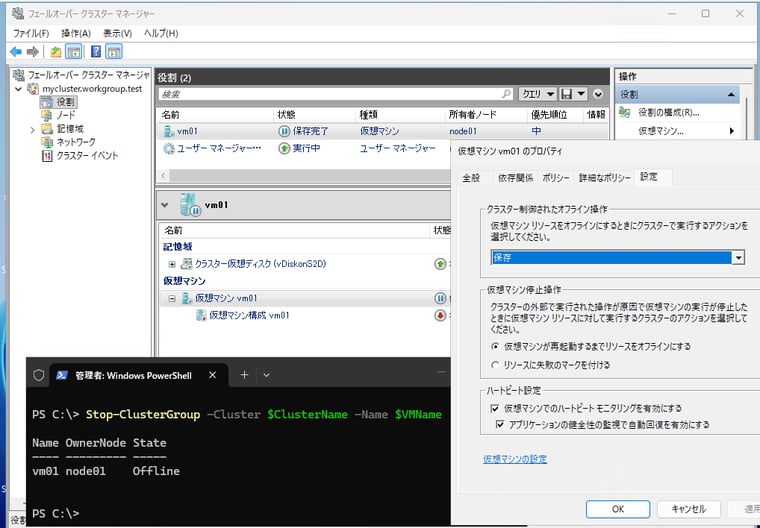Toggle the show/hide action pane toolbar icon
The image size is (760, 528).
(113, 51)
